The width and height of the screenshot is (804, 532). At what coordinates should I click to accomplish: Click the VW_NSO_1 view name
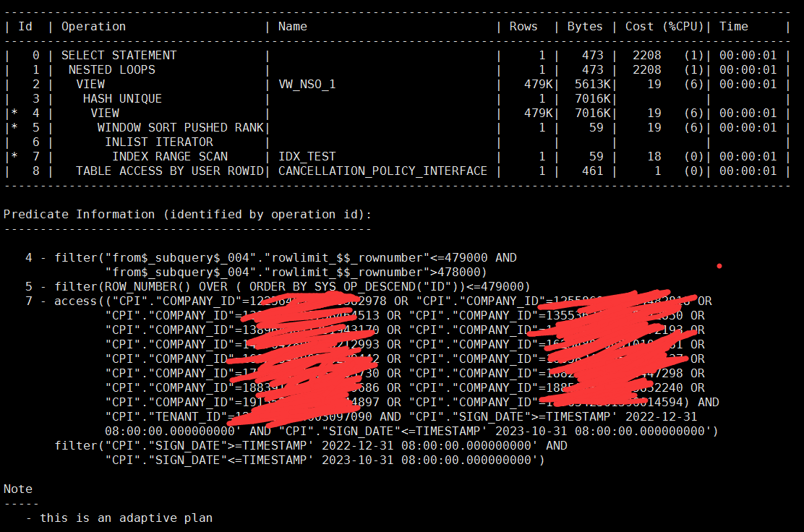tap(307, 84)
